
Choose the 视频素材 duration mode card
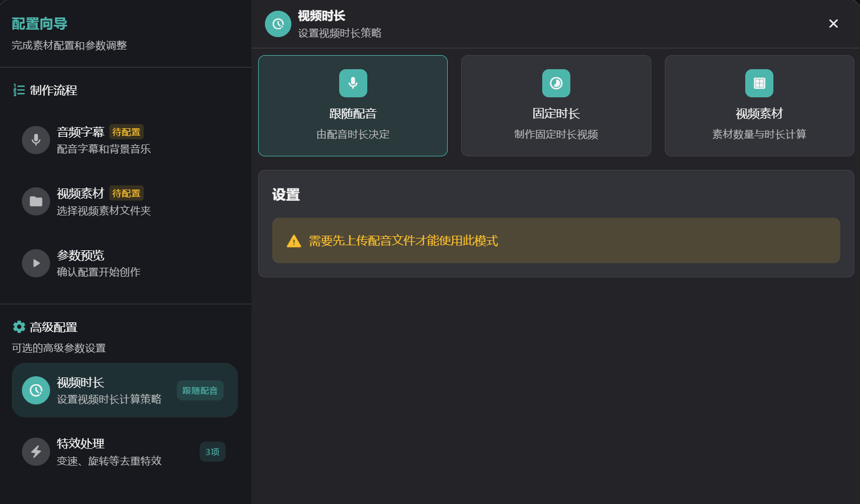(759, 118)
